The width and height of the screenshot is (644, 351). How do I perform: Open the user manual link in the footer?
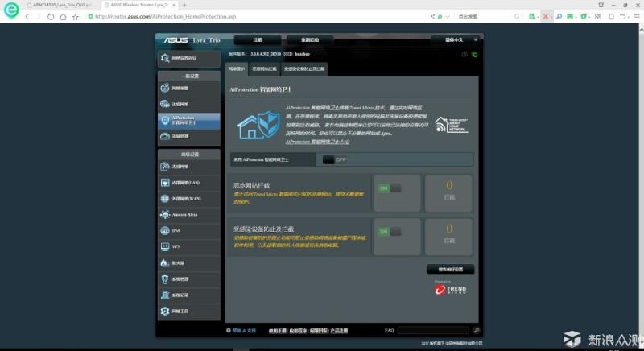pos(277,331)
